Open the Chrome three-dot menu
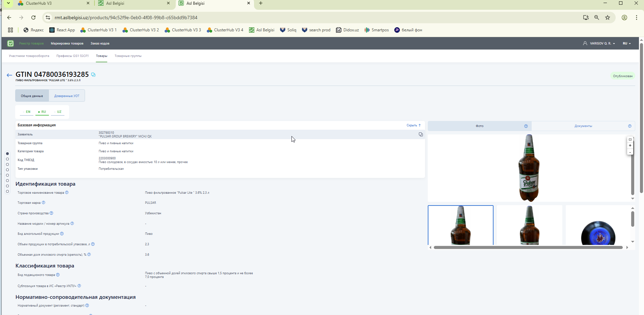 637,18
